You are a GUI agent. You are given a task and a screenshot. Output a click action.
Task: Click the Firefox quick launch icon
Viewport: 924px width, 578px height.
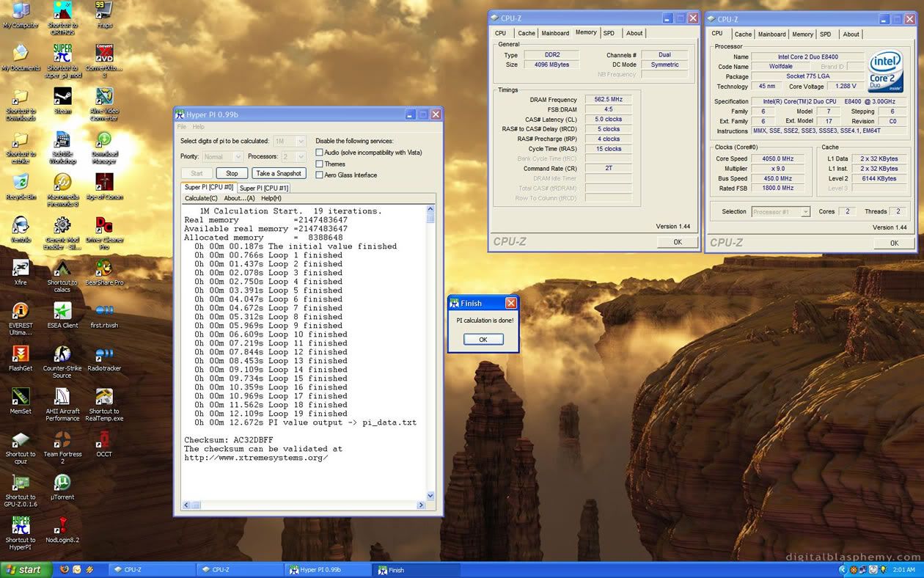coord(65,569)
